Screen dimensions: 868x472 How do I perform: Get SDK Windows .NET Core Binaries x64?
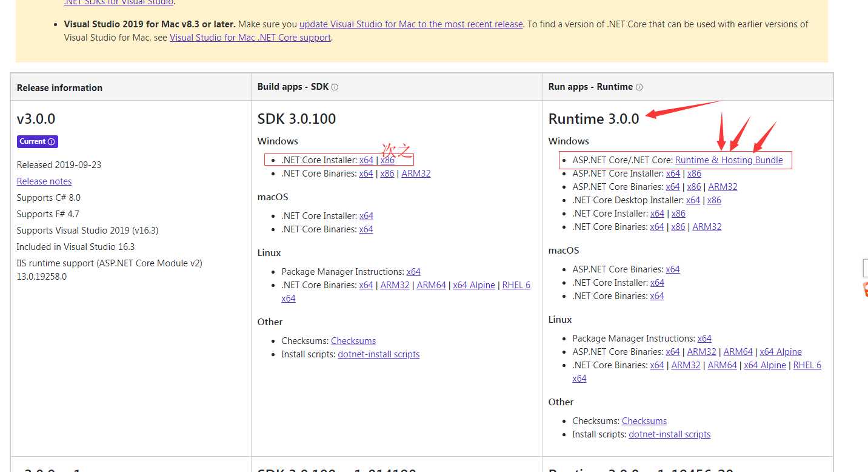[x=366, y=174]
